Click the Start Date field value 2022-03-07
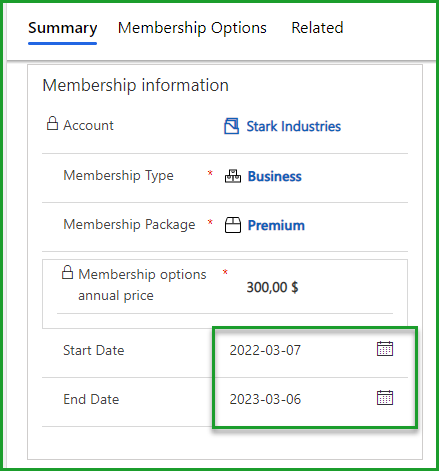Viewport: 439px width, 471px height. pyautogui.click(x=265, y=350)
